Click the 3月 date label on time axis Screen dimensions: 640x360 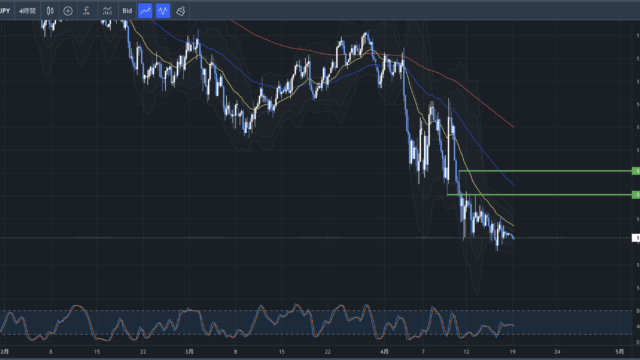(x=189, y=351)
